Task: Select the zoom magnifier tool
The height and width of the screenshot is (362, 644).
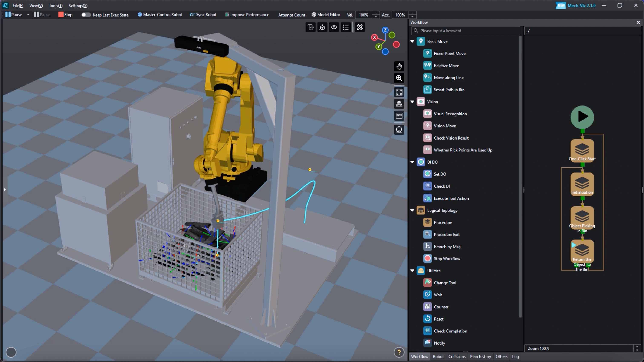Action: 399,78
